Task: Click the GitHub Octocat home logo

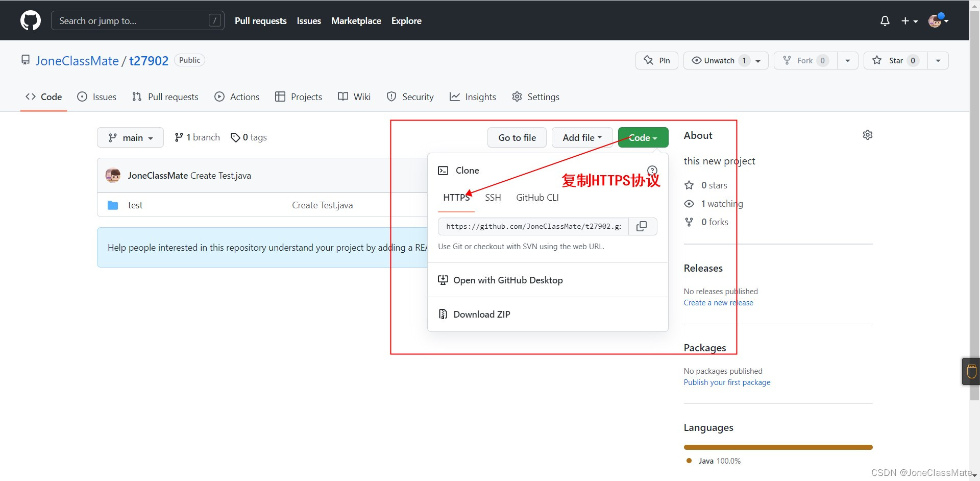Action: pos(31,21)
